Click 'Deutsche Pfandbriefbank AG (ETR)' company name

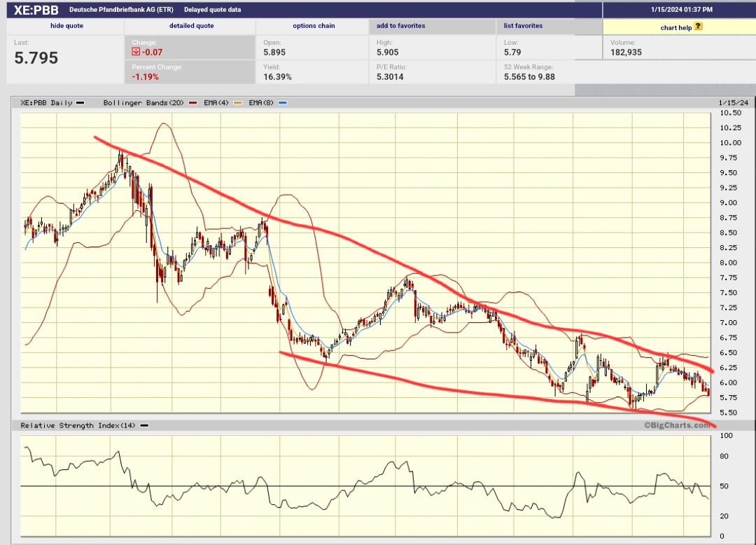coord(121,10)
